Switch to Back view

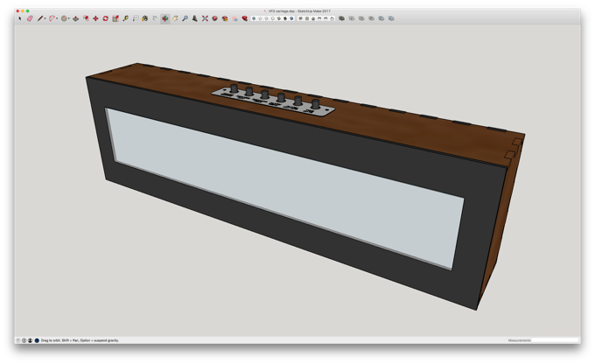click(x=325, y=18)
